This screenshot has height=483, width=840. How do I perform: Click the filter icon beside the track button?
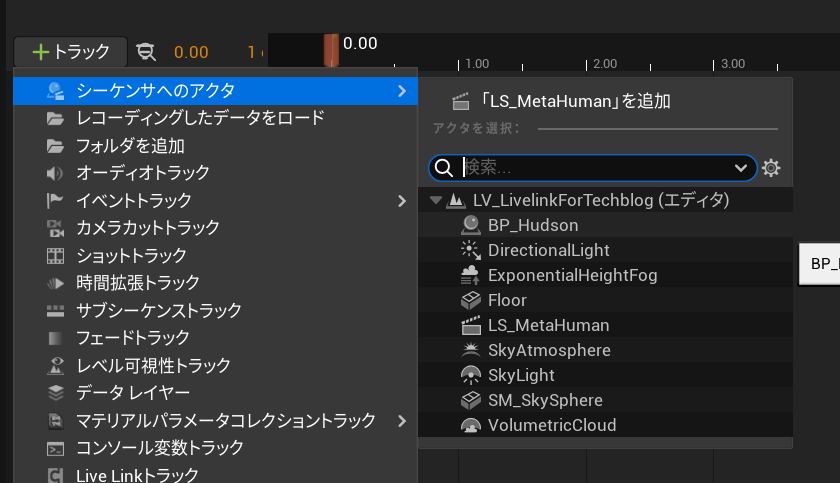[x=146, y=52]
